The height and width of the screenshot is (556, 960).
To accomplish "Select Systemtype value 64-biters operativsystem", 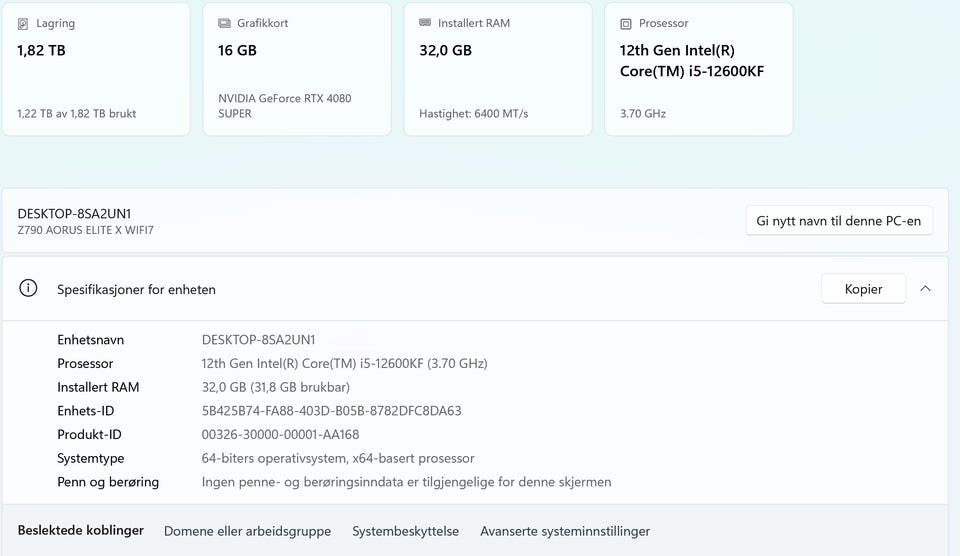I will (x=338, y=458).
